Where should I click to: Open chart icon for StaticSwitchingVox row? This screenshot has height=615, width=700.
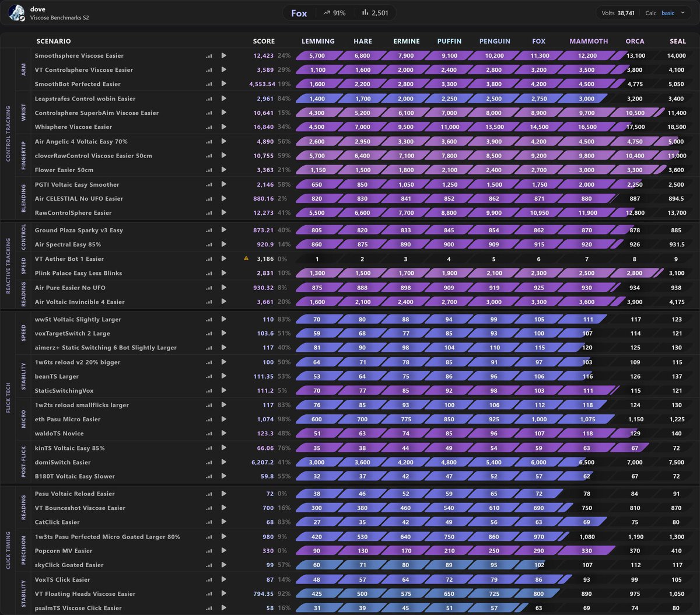209,391
